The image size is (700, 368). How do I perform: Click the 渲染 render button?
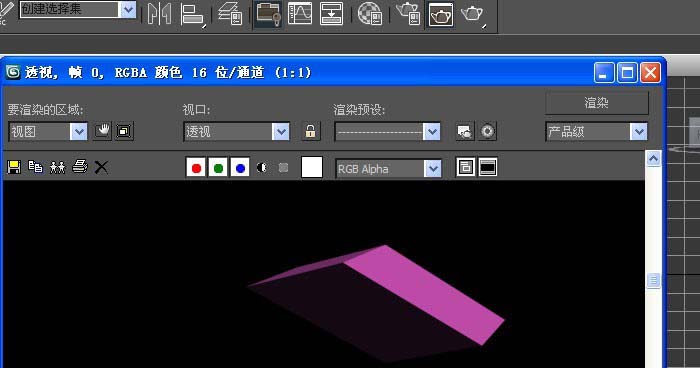pos(597,103)
